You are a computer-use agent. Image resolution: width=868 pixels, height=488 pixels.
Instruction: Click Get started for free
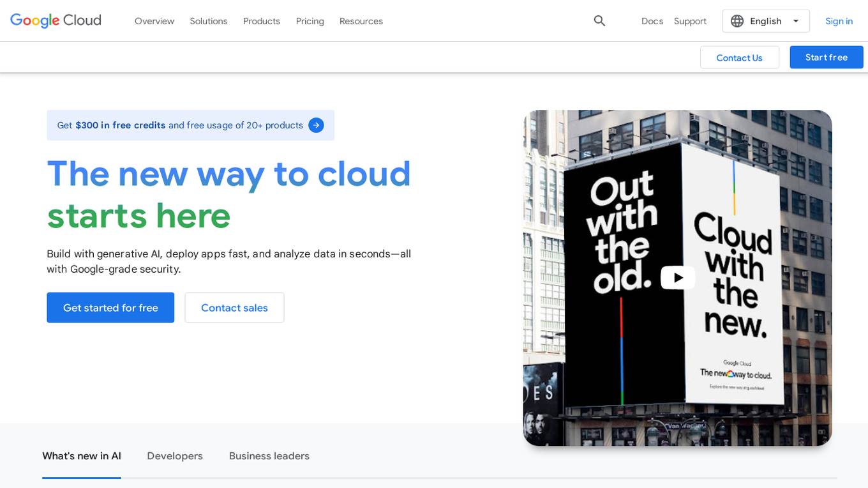tap(110, 308)
